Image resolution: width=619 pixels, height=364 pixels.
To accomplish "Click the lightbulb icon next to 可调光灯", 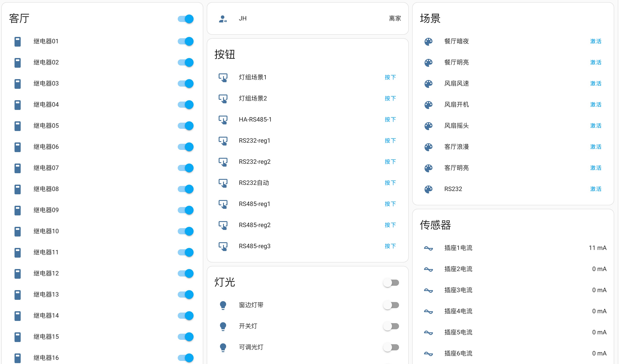I will (223, 348).
